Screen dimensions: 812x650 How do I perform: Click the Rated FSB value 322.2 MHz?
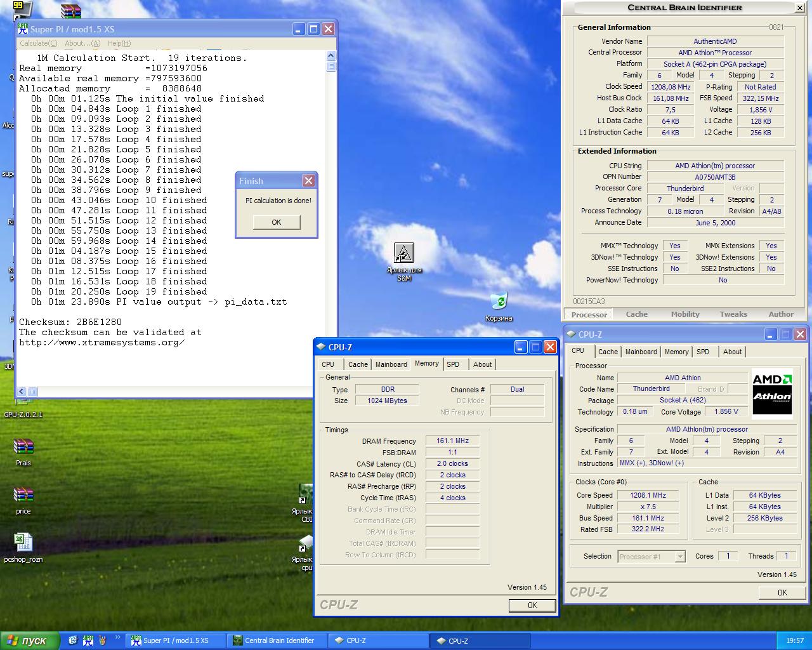click(x=648, y=529)
